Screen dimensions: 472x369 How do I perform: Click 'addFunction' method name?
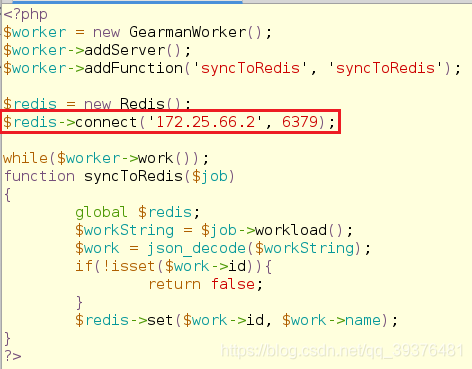[x=134, y=68]
